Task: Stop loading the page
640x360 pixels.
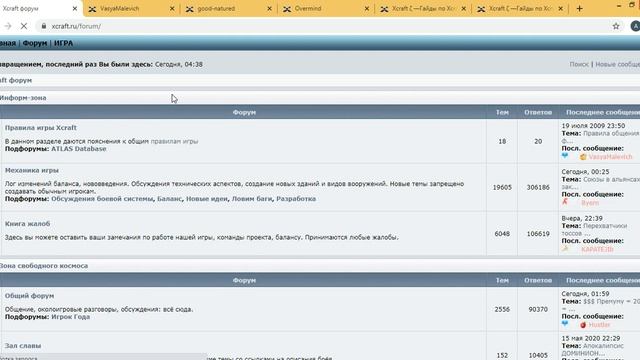Action: 24,26
